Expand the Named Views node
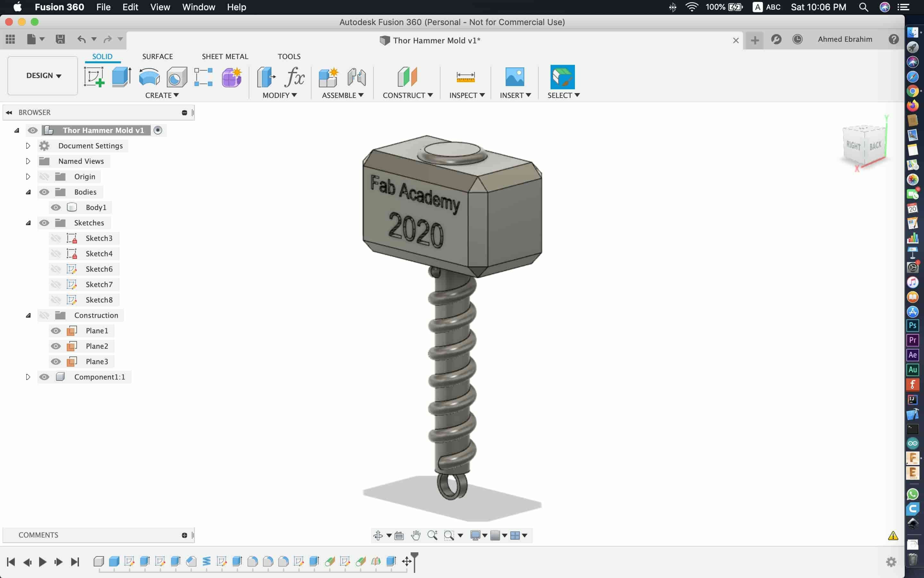Image resolution: width=924 pixels, height=578 pixels. point(28,161)
